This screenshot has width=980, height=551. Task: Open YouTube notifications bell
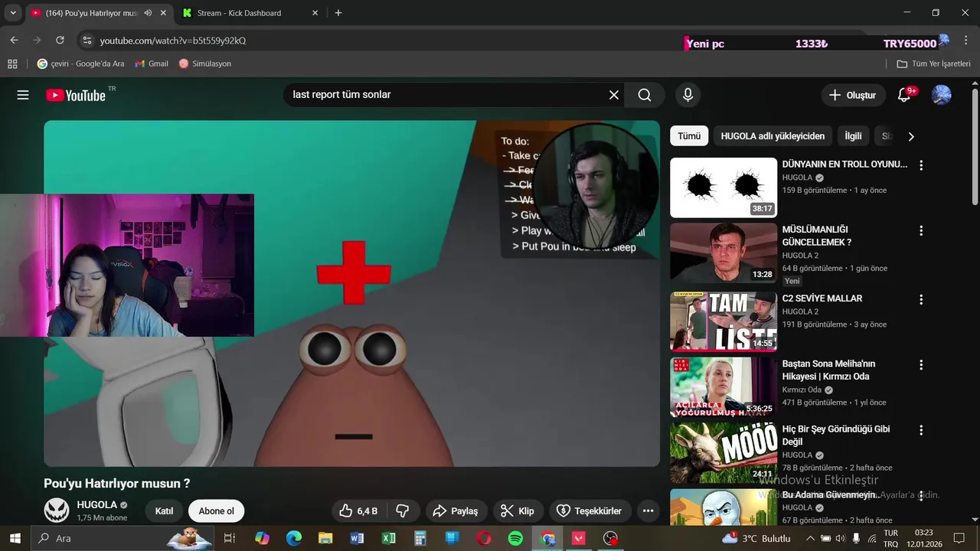tap(904, 95)
